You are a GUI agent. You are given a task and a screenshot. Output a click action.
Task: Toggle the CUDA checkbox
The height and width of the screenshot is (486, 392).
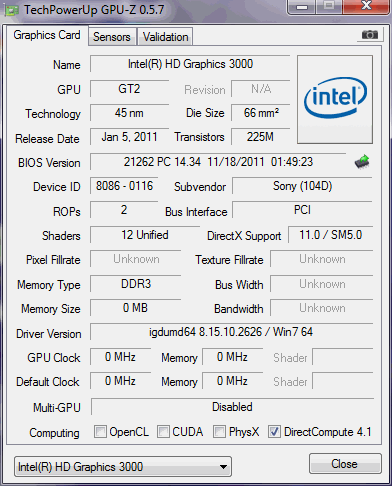163,432
